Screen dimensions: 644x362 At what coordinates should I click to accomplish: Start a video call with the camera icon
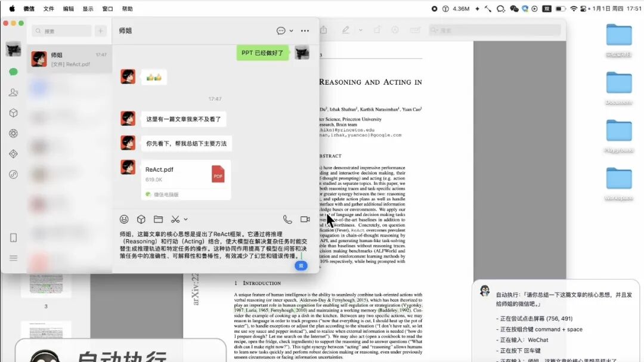(305, 219)
